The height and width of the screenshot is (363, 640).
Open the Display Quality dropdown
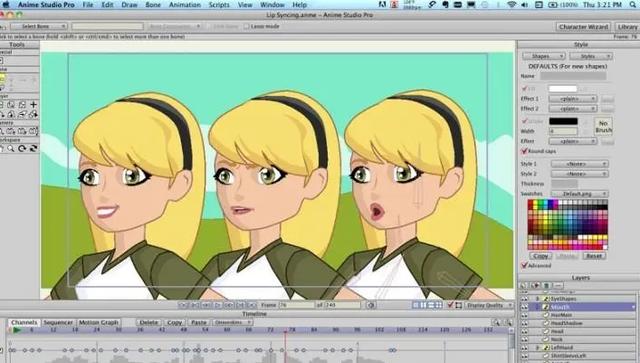point(489,305)
